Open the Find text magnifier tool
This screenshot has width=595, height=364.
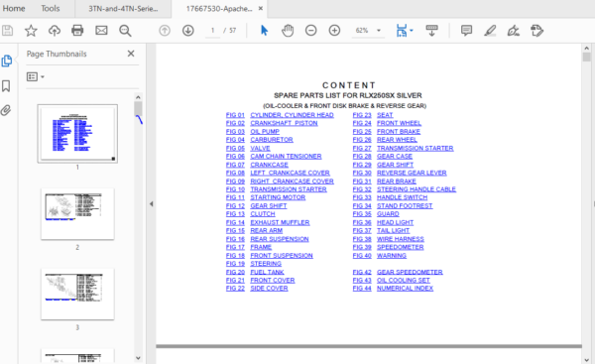point(125,31)
